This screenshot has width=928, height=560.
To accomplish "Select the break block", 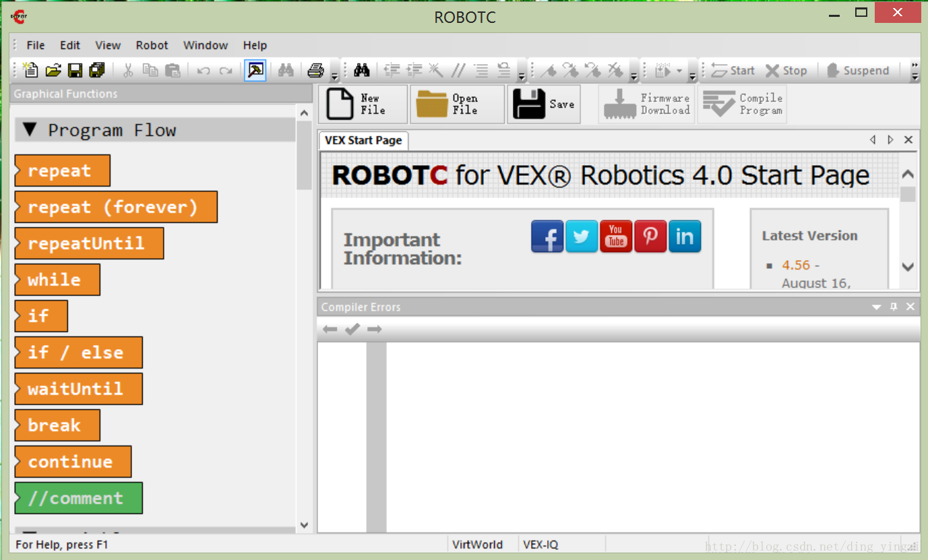I will click(x=57, y=425).
